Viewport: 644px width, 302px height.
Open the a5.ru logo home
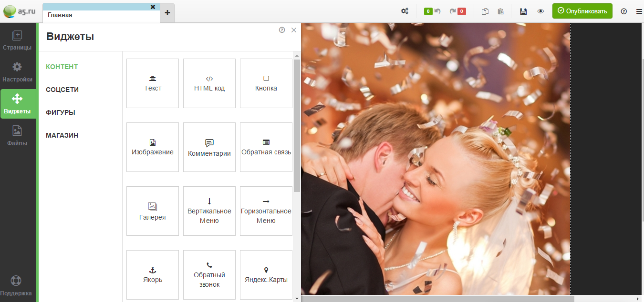20,11
